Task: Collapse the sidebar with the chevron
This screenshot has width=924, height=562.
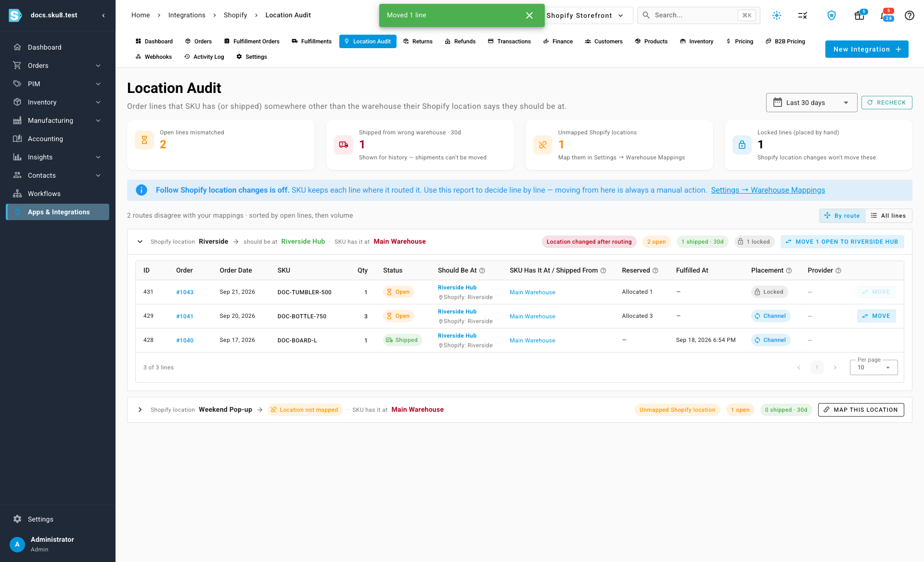Action: click(103, 15)
